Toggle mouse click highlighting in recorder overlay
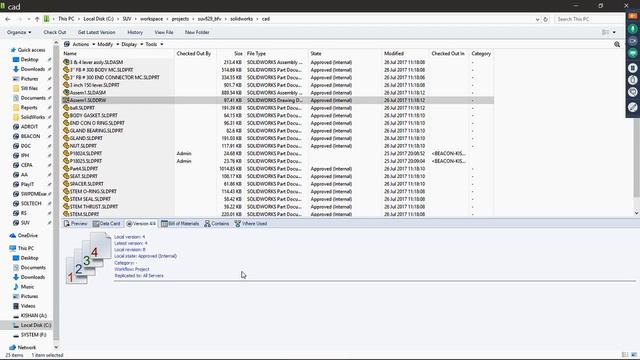The height and width of the screenshot is (360, 640). (x=633, y=80)
